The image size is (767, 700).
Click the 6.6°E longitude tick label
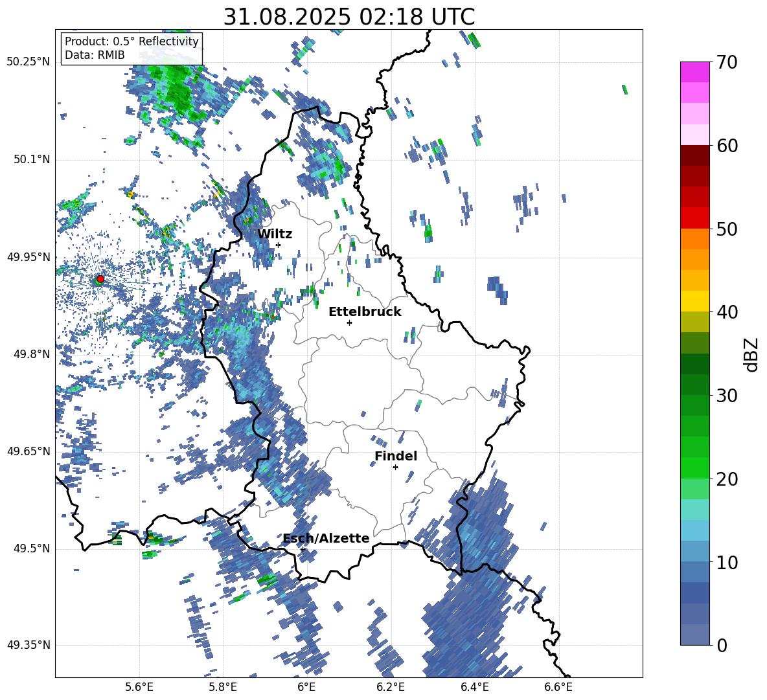point(558,688)
